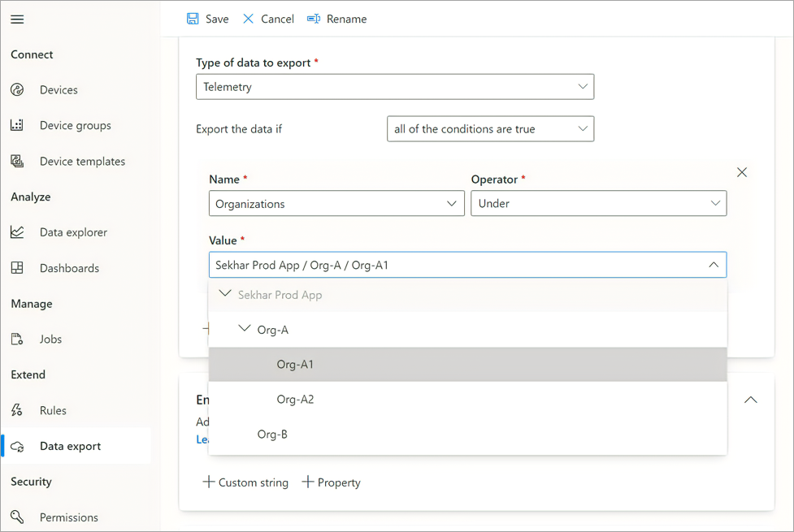Screen dimensions: 794x532
Task: Open Data export page
Action: click(x=71, y=446)
